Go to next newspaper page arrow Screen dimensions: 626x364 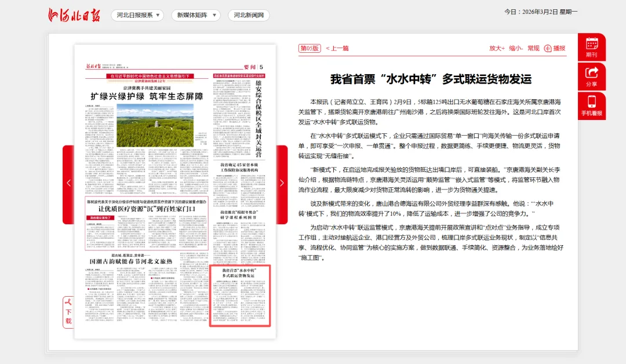coord(282,183)
